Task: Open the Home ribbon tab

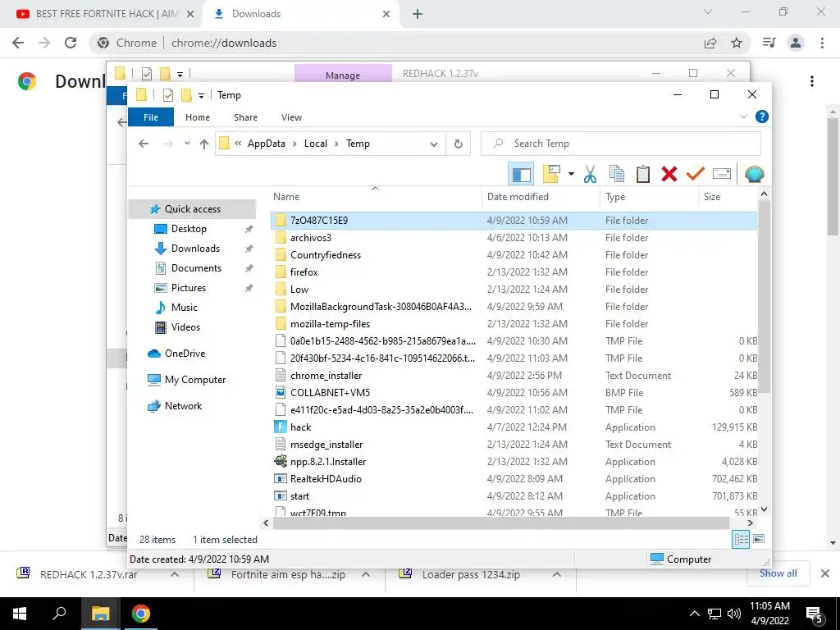Action: point(198,116)
